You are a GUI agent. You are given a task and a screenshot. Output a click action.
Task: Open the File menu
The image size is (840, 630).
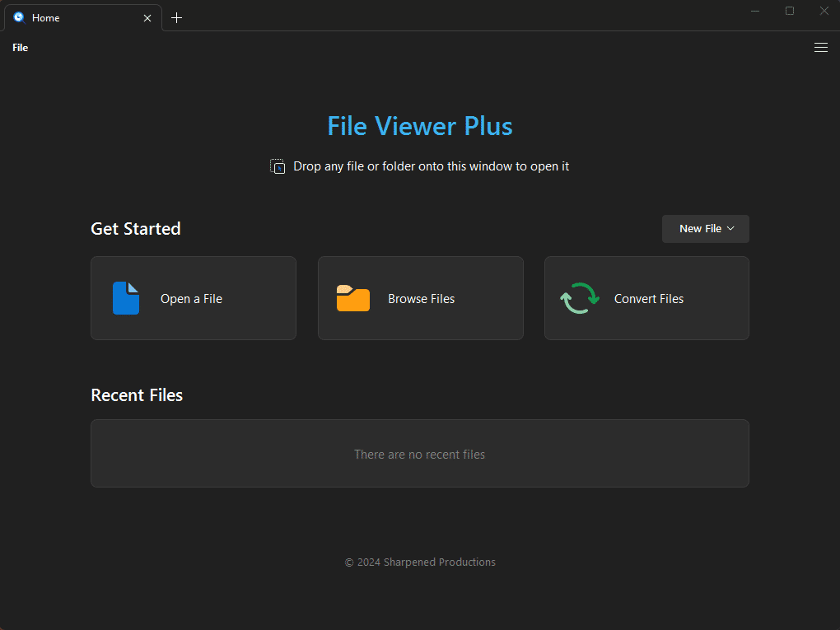click(21, 48)
